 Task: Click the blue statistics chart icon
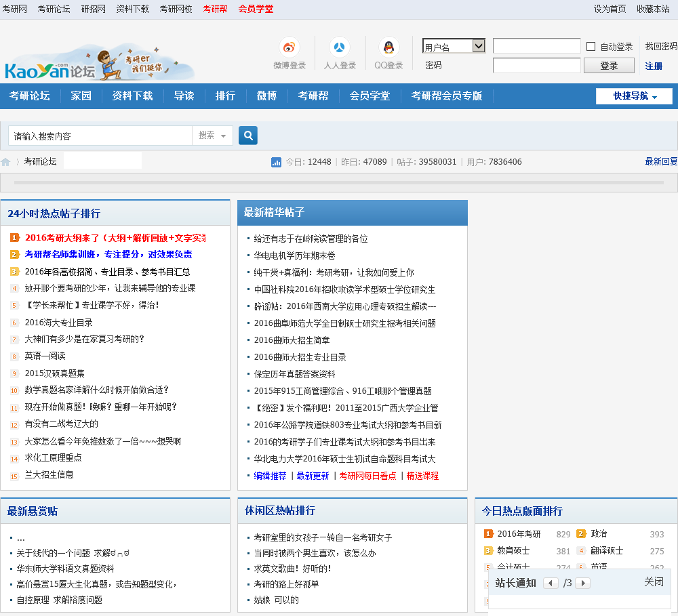(277, 162)
